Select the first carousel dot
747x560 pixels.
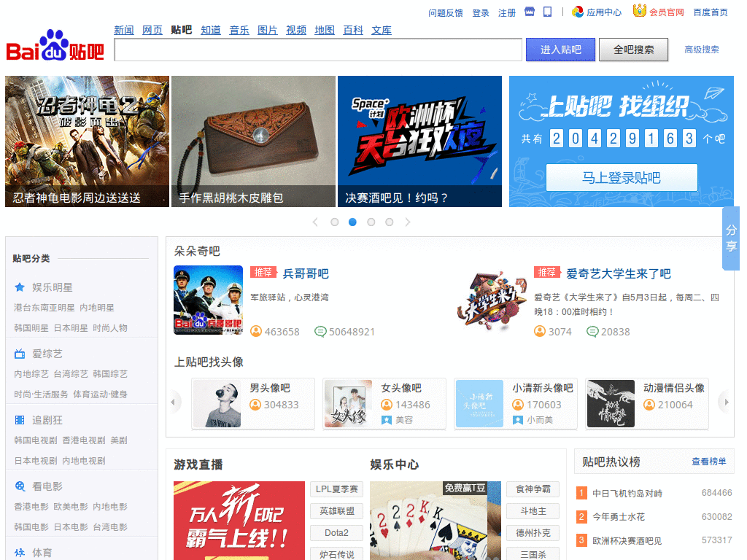click(x=334, y=222)
